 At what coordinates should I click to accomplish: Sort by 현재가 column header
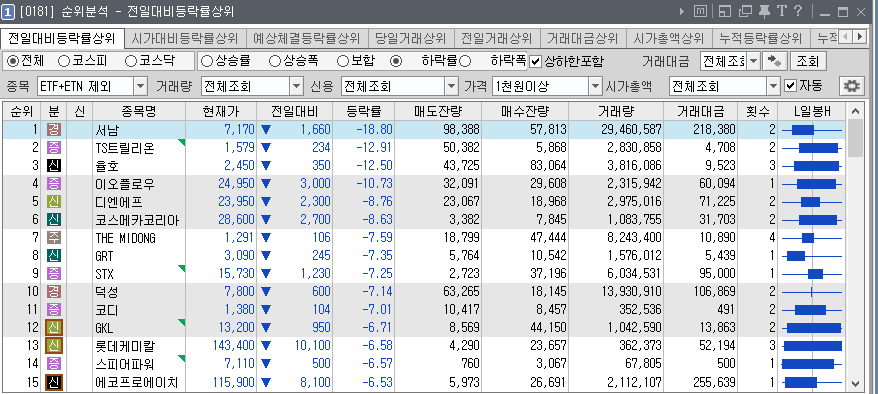coord(221,111)
